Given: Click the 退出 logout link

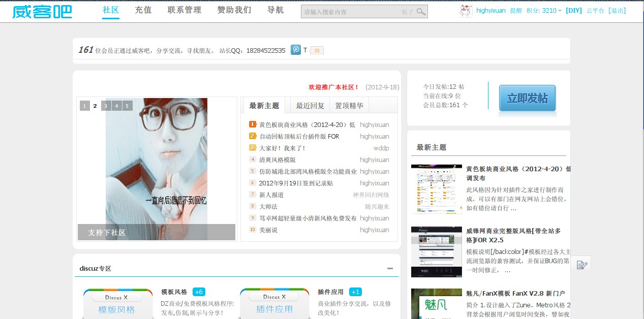Looking at the screenshot, I should 617,10.
